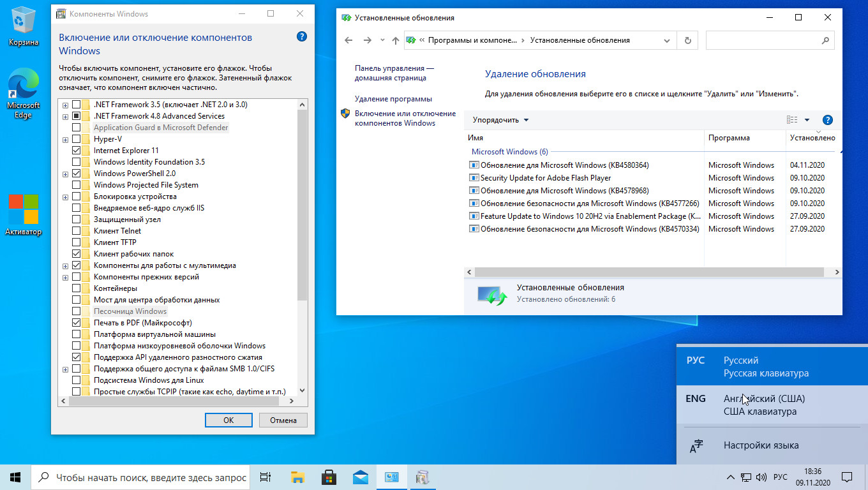Uncheck Печать в PDF (Майкрософт) checkbox
The image size is (868, 490).
[x=77, y=323]
